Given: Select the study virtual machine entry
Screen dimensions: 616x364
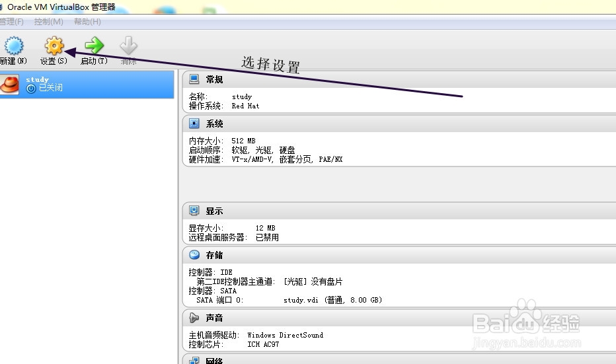Looking at the screenshot, I should (87, 85).
